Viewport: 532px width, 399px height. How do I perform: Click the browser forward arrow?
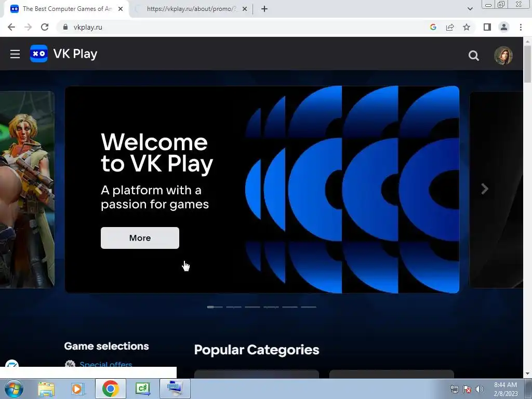point(28,27)
